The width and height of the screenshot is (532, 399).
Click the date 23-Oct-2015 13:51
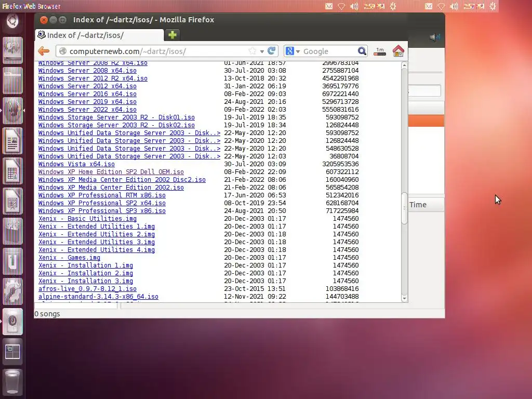click(255, 289)
